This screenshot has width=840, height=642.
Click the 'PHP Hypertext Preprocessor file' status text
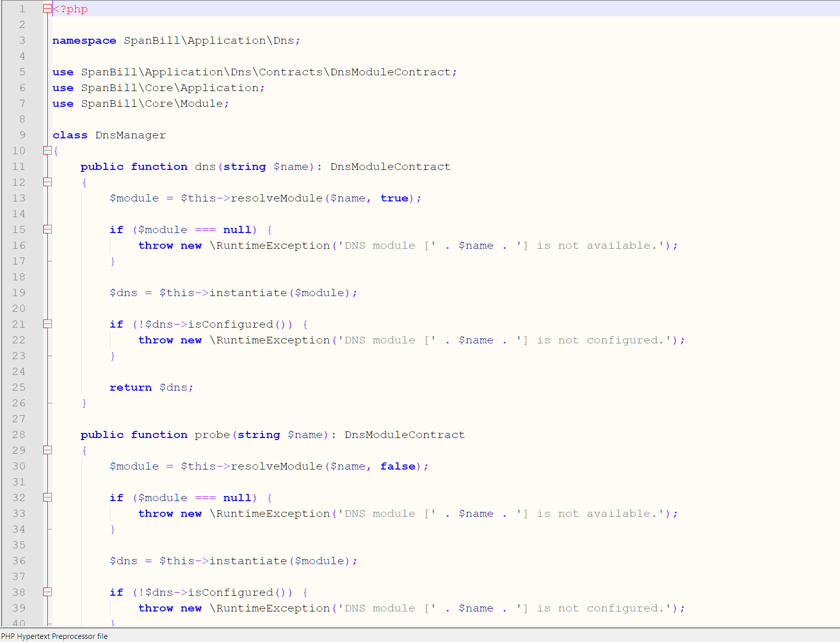click(x=54, y=636)
